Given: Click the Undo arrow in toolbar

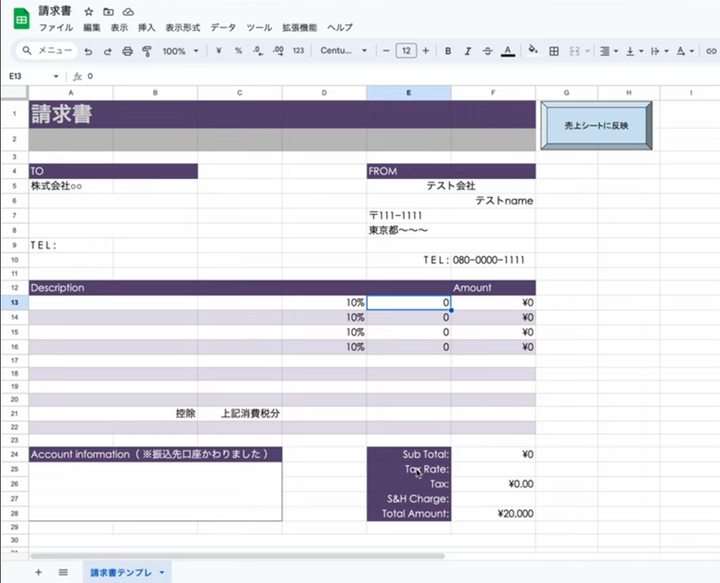Looking at the screenshot, I should (x=88, y=51).
